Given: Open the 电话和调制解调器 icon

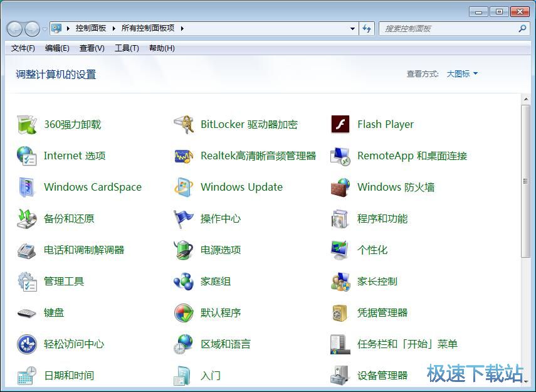Looking at the screenshot, I should pos(27,250).
